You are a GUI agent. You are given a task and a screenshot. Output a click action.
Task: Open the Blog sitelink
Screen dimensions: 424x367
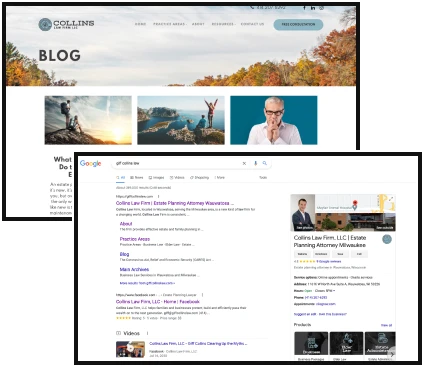124,254
